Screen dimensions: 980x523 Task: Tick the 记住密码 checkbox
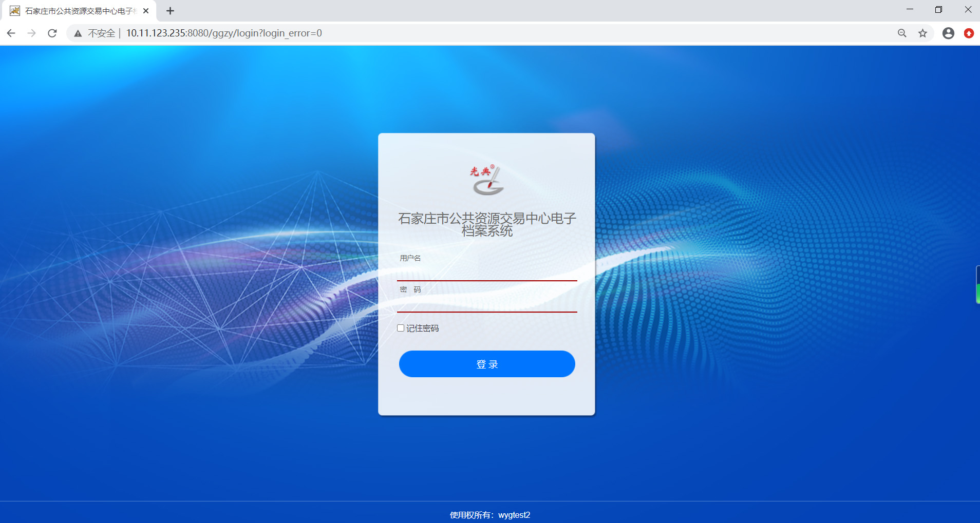tap(401, 328)
